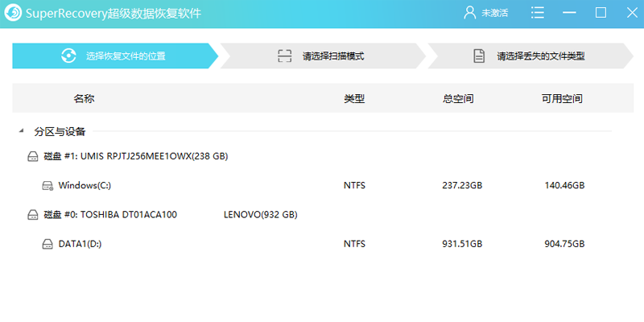Click the LENOVO(932 GB) label
This screenshot has width=644, height=322.
tap(260, 214)
